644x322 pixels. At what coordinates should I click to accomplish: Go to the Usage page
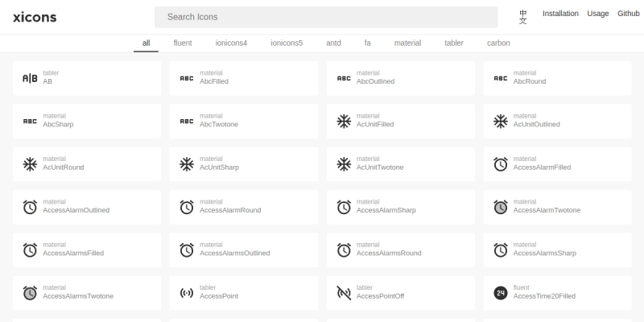(x=598, y=14)
